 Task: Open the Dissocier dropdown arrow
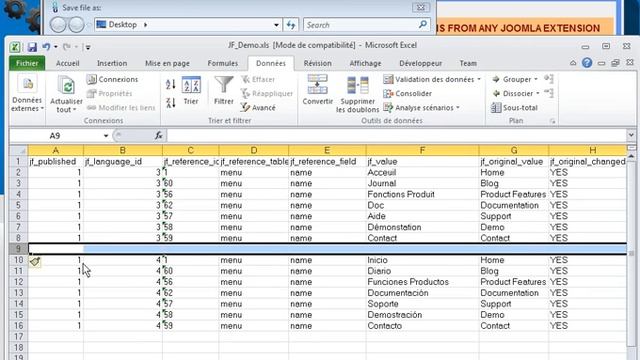click(x=538, y=93)
